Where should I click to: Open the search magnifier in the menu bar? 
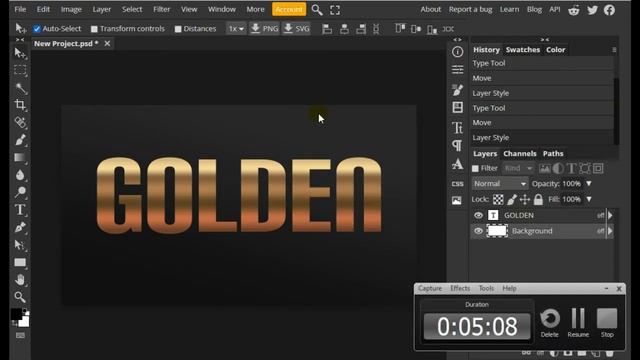[317, 9]
